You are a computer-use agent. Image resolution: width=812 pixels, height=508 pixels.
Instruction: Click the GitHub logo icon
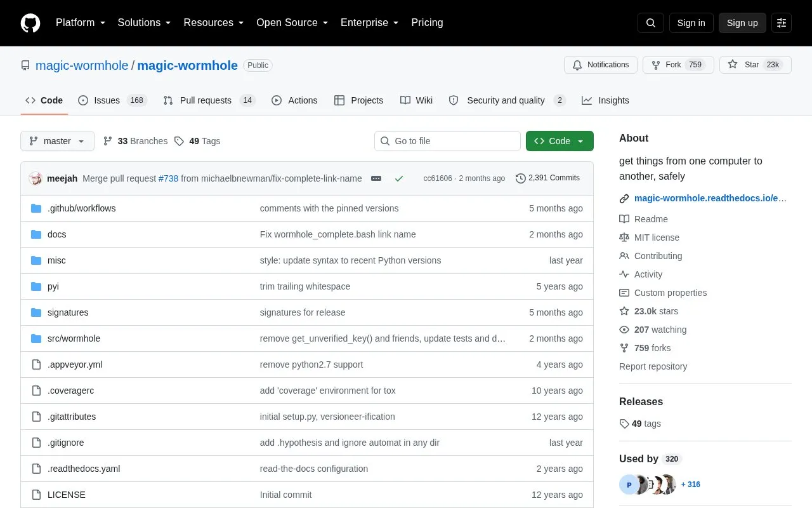point(30,23)
